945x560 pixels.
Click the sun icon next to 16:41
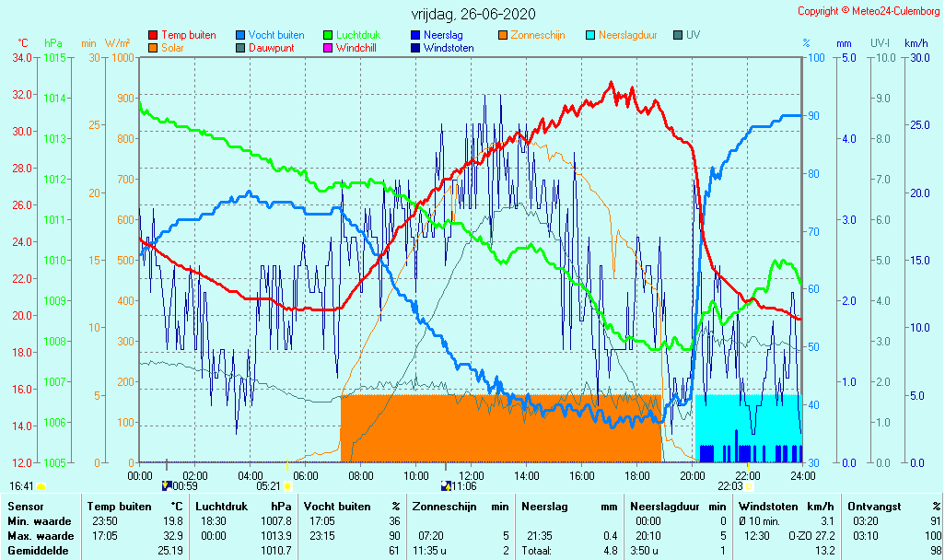[x=41, y=485]
